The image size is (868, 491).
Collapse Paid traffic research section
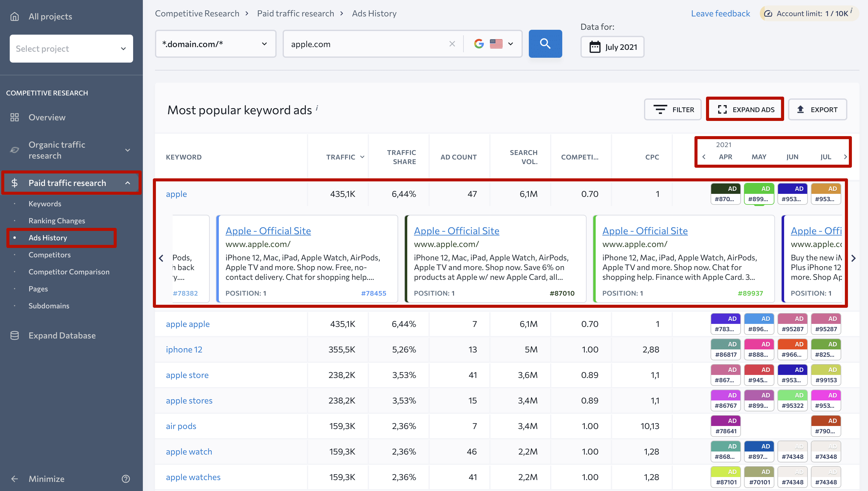click(128, 183)
